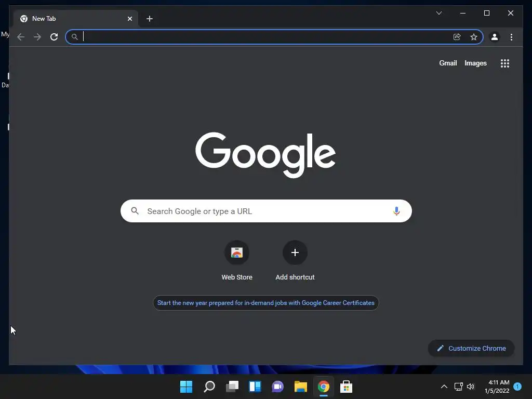This screenshot has height=399, width=532.
Task: Bookmark this tab with the star icon
Action: [x=474, y=37]
